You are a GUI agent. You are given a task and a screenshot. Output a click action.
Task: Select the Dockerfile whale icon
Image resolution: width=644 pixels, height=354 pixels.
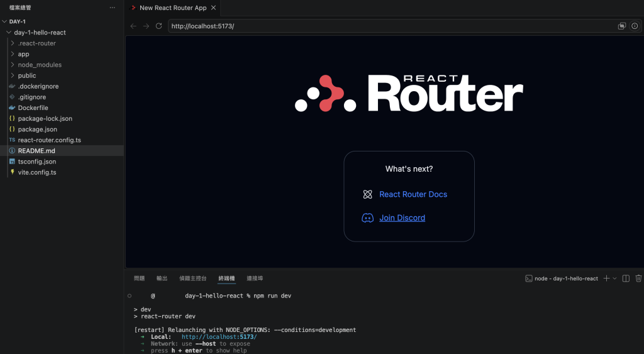pyautogui.click(x=12, y=108)
